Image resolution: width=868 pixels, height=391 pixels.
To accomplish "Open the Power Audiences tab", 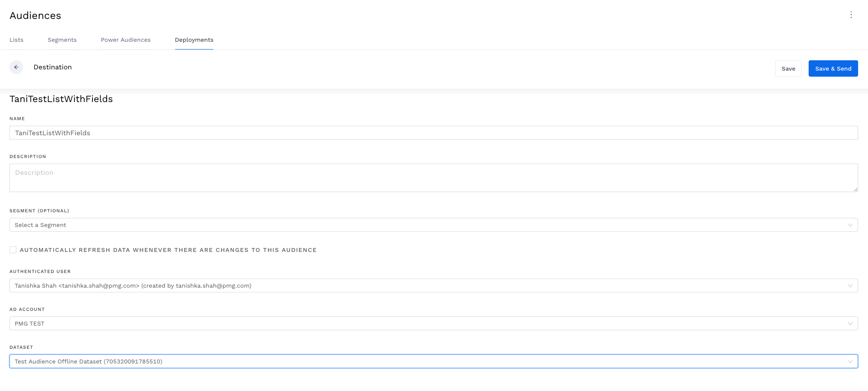I will pos(126,40).
